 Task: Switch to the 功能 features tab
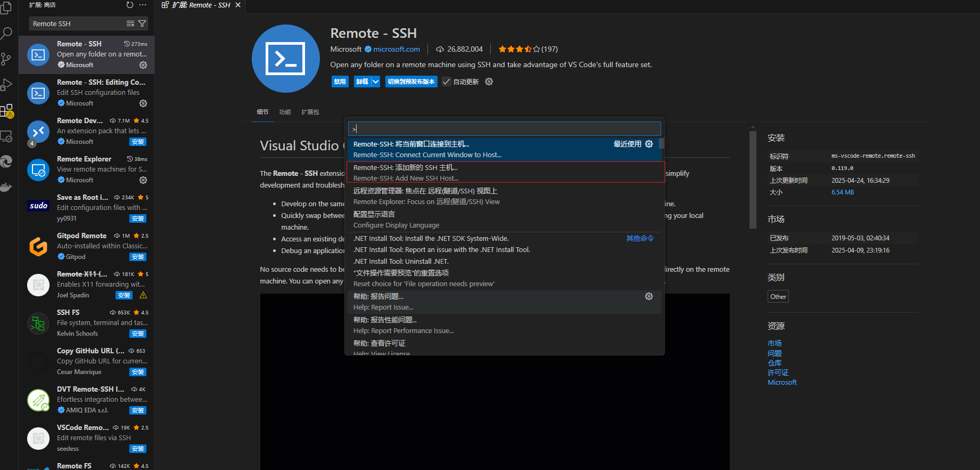tap(285, 112)
